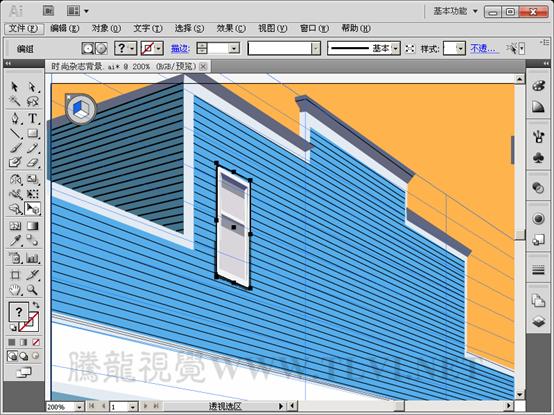Open the Artboards panel icon
554x415 pixels.
click(538, 301)
